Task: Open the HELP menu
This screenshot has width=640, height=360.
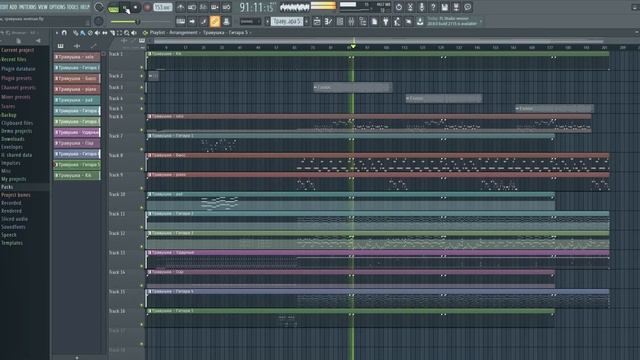Action: pos(84,7)
